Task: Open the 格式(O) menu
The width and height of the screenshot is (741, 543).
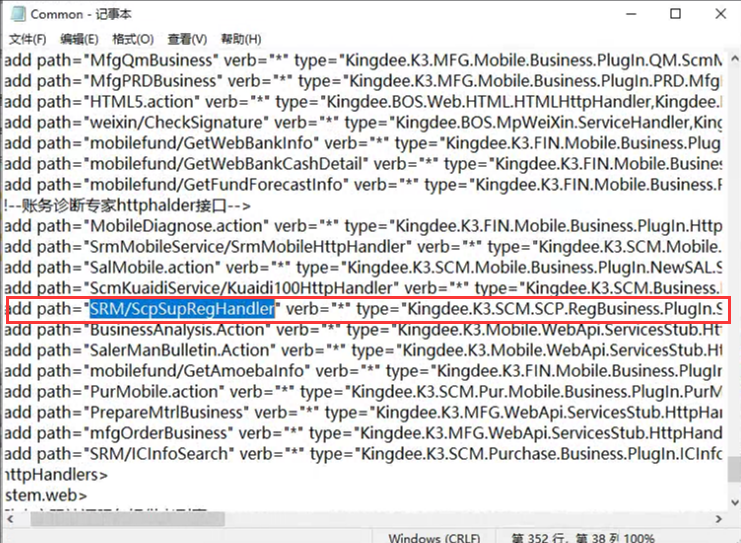Action: (x=133, y=39)
